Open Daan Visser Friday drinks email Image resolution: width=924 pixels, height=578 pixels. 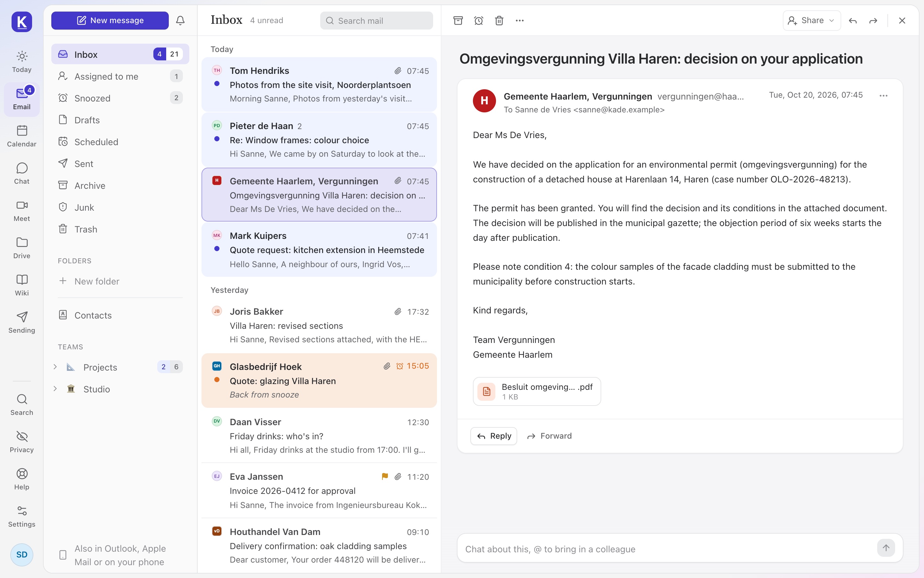(319, 435)
